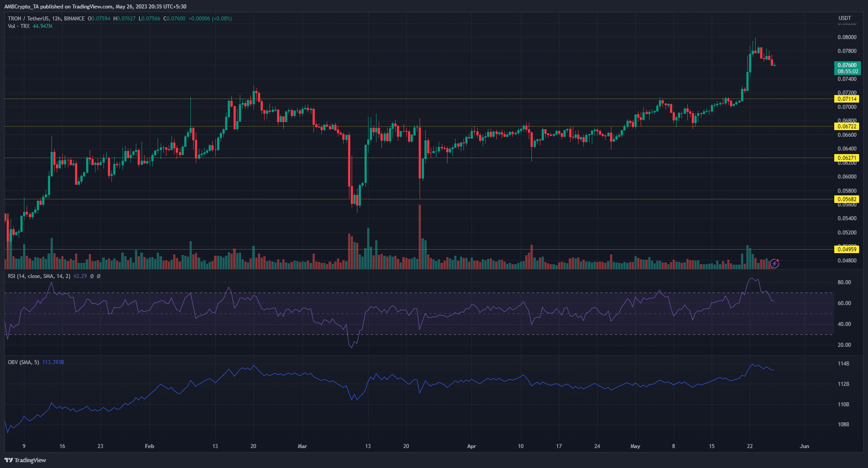
Task: Click the 20.00 RSI axis tick
Action: pyautogui.click(x=844, y=345)
